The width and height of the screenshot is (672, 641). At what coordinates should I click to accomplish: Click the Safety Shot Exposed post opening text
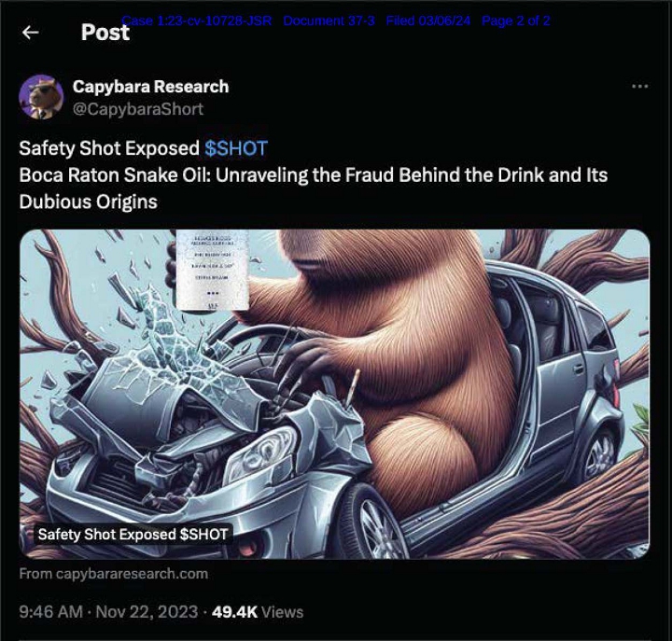(x=109, y=148)
